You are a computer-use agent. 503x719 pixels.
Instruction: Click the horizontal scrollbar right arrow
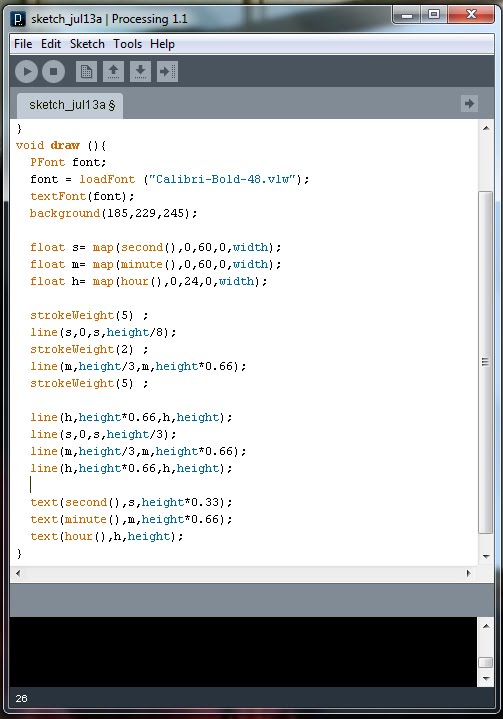coord(468,573)
